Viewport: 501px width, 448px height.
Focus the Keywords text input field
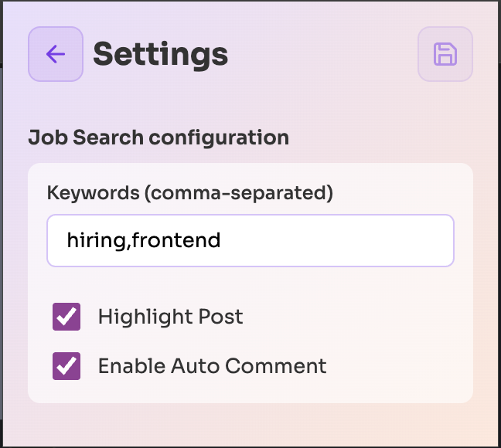pos(250,240)
